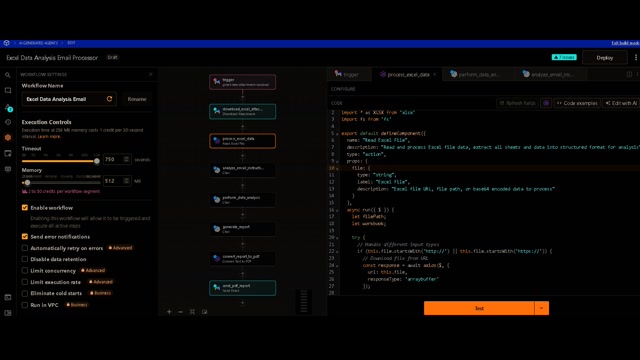This screenshot has width=640, height=360.
Task: Check the Limit execution rate option
Action: [25, 282]
